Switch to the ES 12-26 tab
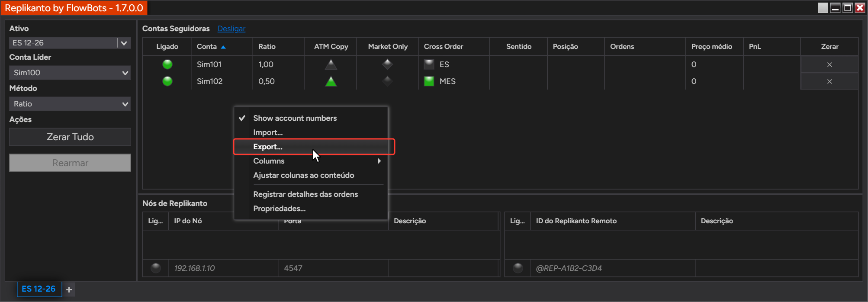This screenshot has width=868, height=302. click(39, 289)
